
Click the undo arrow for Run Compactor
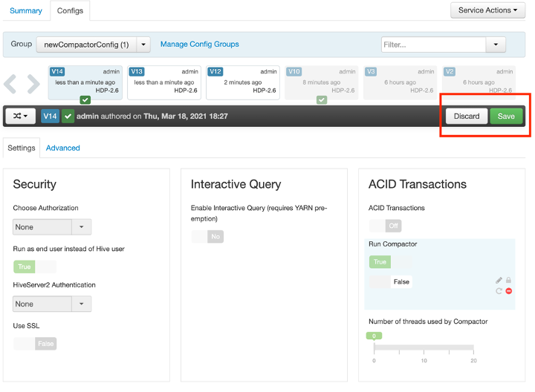click(499, 291)
